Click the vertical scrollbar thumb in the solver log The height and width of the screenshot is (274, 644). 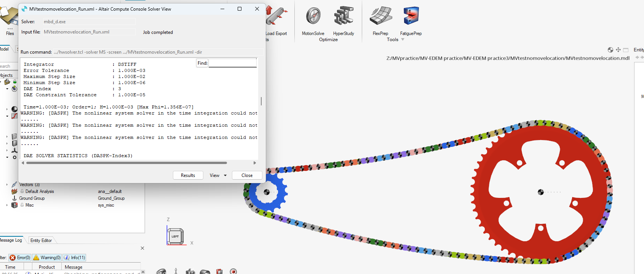click(261, 101)
